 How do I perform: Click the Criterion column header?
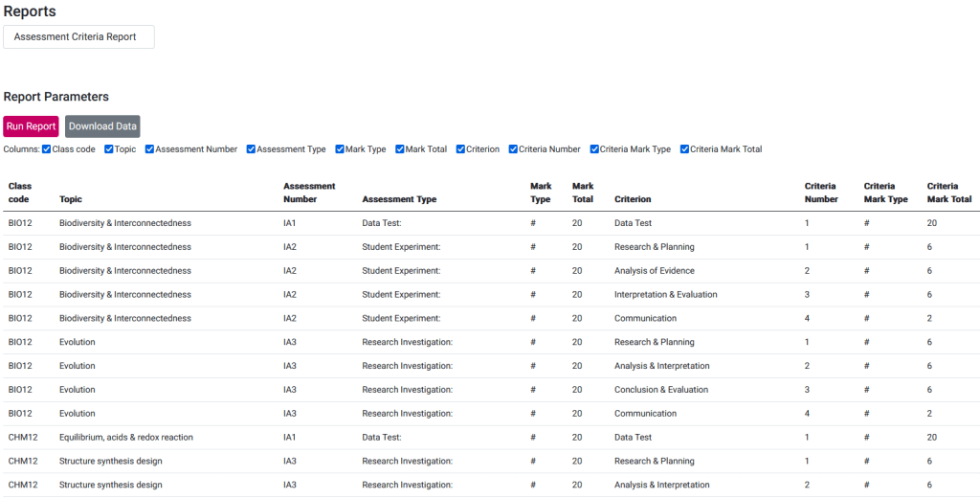[x=633, y=199]
